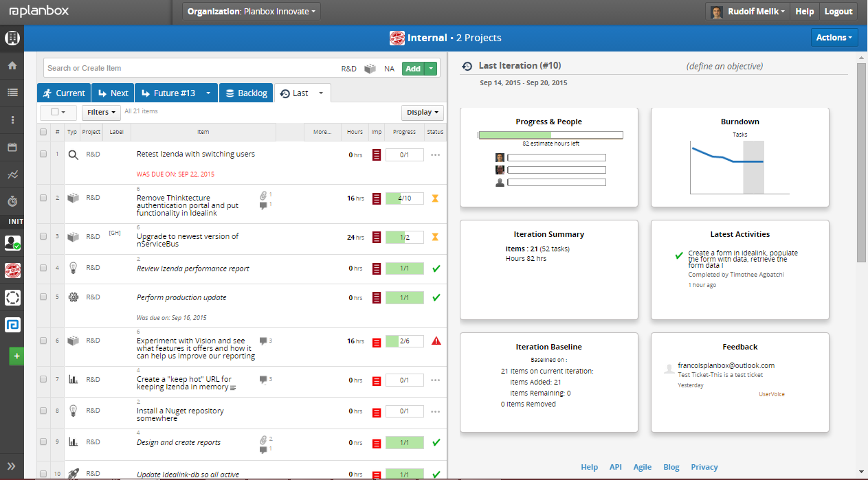Click the Planbox logo
Viewport: 868px width, 480px height.
38,11
